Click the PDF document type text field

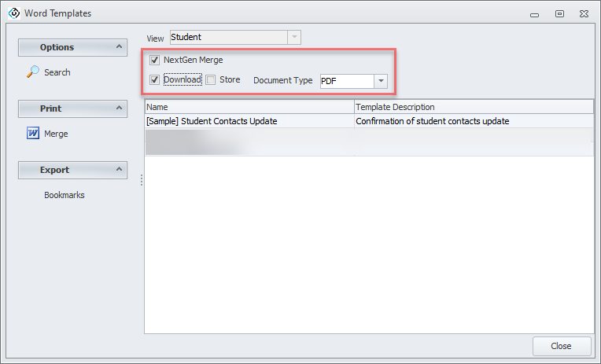click(345, 81)
